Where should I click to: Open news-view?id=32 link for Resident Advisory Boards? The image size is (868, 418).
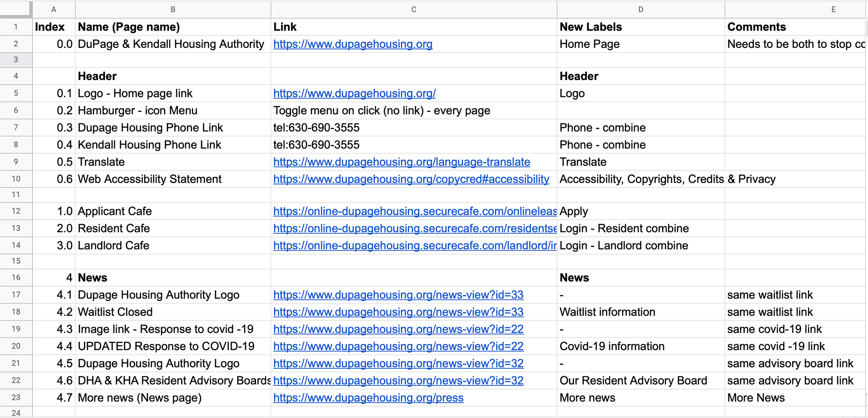point(398,381)
